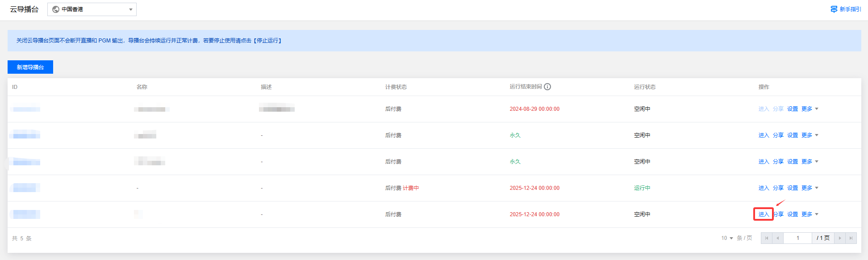Click the 新增导播台 button
The image size is (868, 260).
click(x=30, y=67)
